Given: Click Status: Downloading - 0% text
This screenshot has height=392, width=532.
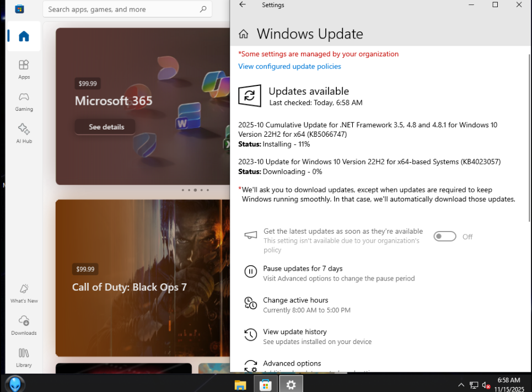Looking at the screenshot, I should pos(280,171).
